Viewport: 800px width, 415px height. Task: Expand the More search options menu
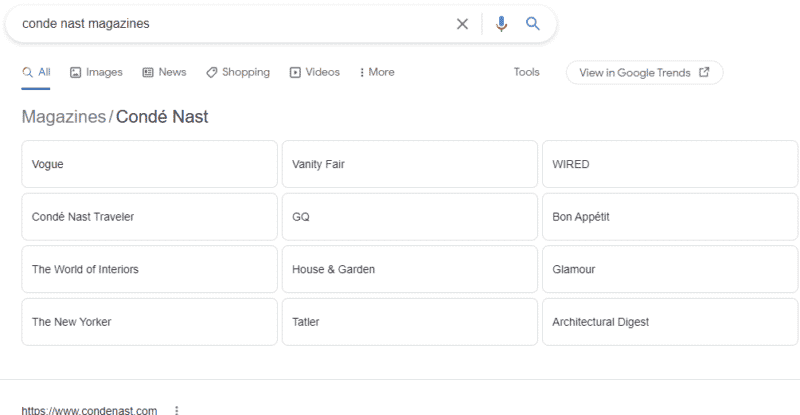coord(376,72)
